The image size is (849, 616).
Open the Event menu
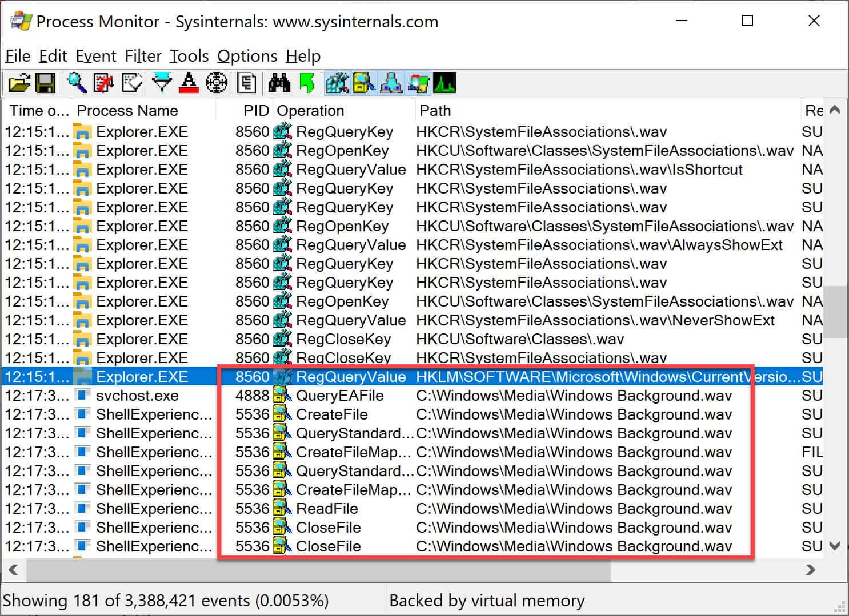click(x=96, y=56)
